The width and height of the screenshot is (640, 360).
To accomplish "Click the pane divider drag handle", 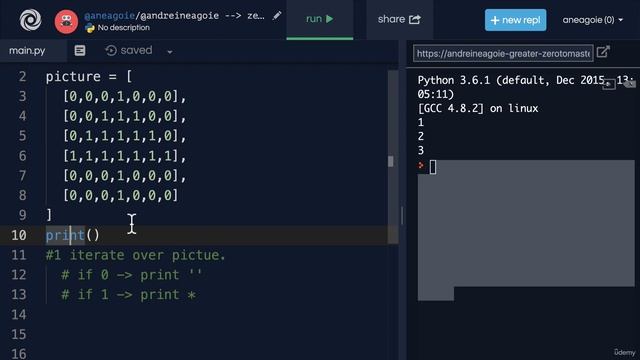I will 402,216.
